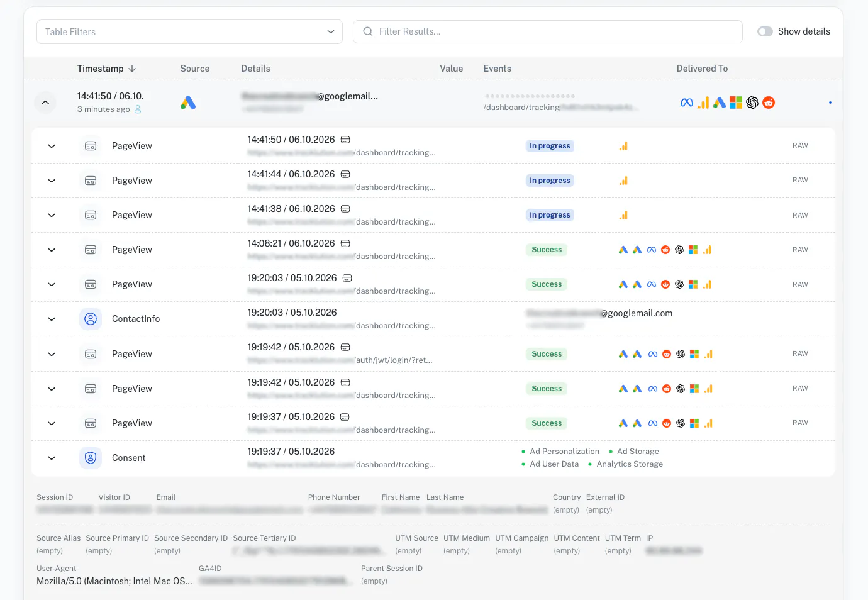This screenshot has width=868, height=600.
Task: Click the Success badge at 19:20:03
Action: point(547,284)
